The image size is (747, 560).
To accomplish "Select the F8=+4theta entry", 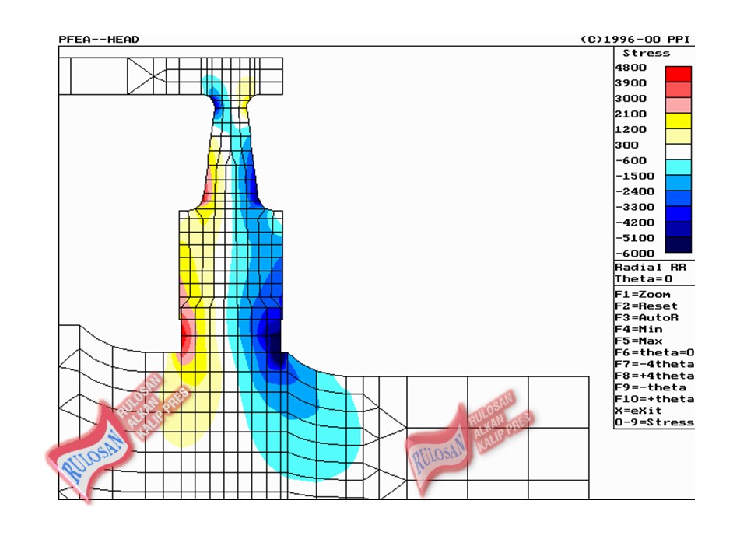I will (654, 376).
